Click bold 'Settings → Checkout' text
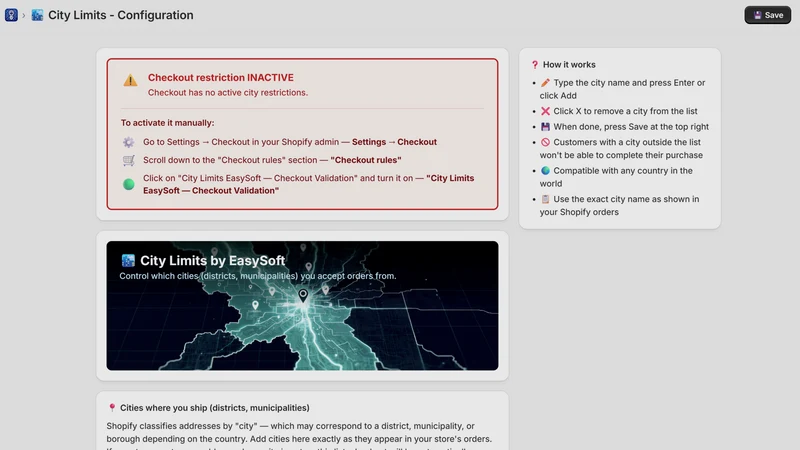800x450 pixels. pyautogui.click(x=394, y=142)
